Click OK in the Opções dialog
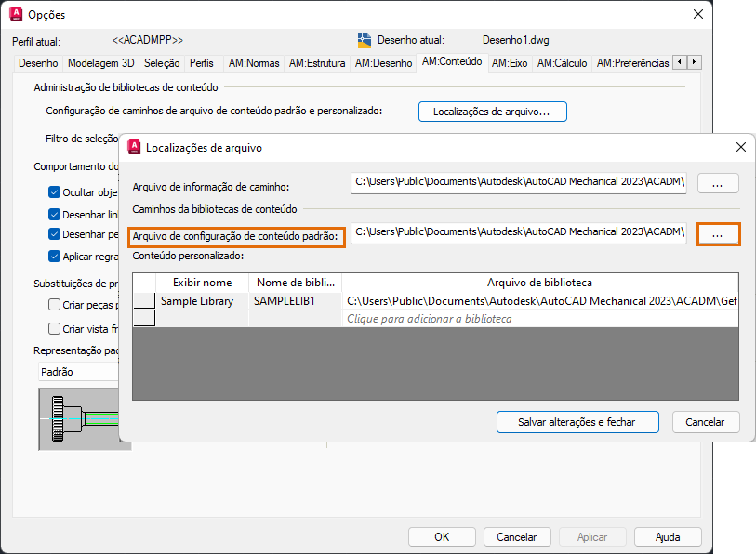Viewport: 756px width, 554px height. click(442, 536)
